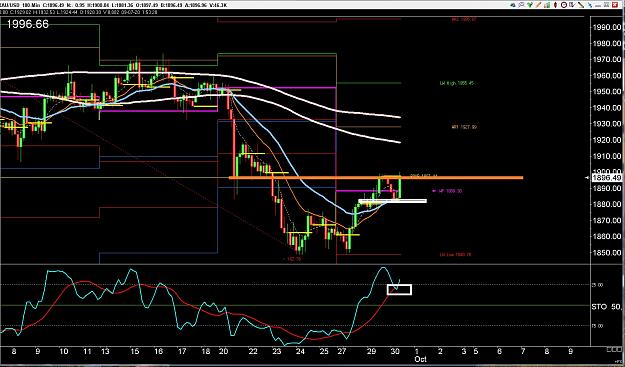Click the blue link icon in toolbar
Screen dimensions: 625x367
coord(590,5)
